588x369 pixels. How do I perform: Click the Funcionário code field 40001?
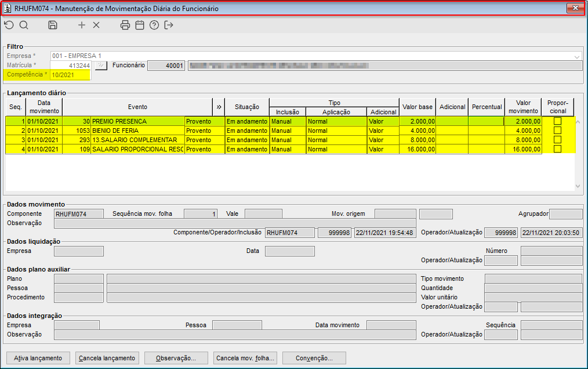pos(166,66)
